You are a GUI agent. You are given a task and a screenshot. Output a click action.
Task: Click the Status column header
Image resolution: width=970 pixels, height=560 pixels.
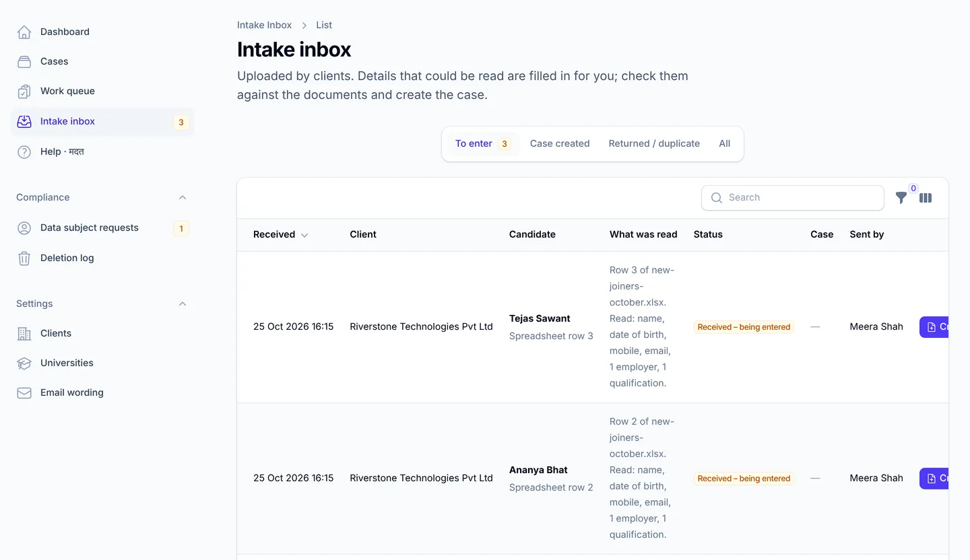(708, 234)
